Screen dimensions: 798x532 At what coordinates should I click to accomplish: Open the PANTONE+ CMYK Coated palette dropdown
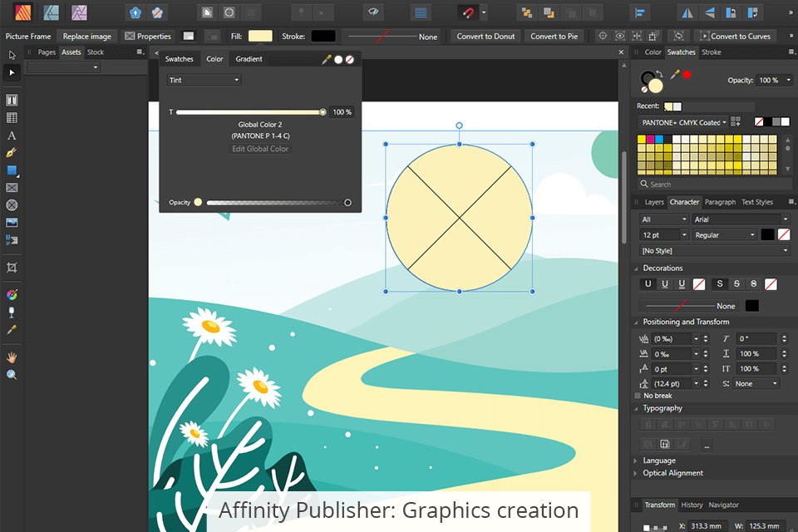click(x=683, y=122)
